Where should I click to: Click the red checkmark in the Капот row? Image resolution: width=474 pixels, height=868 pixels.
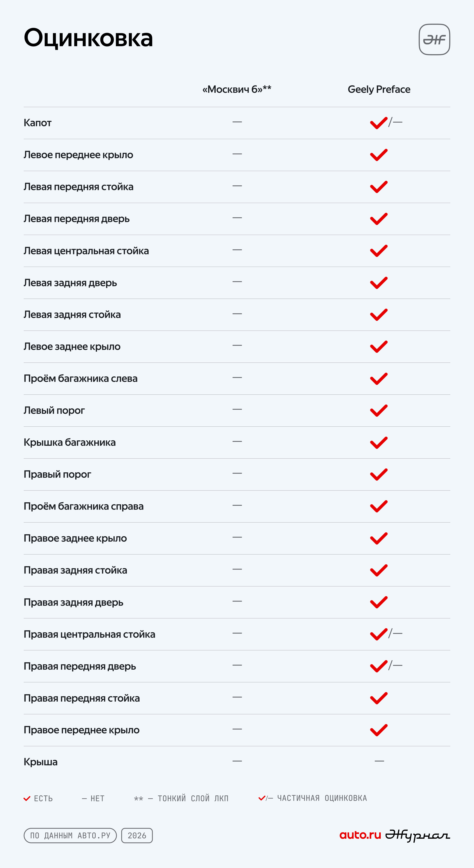(379, 123)
